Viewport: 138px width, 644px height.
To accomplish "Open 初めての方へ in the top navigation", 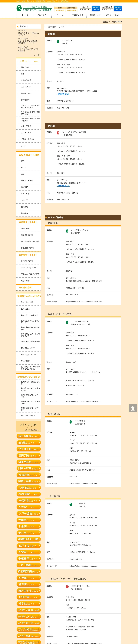I will (43, 15).
